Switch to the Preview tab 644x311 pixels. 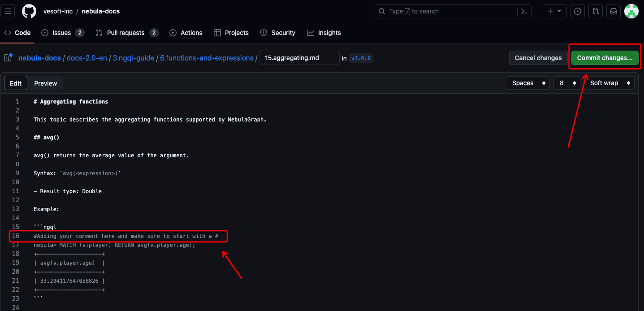tap(46, 83)
